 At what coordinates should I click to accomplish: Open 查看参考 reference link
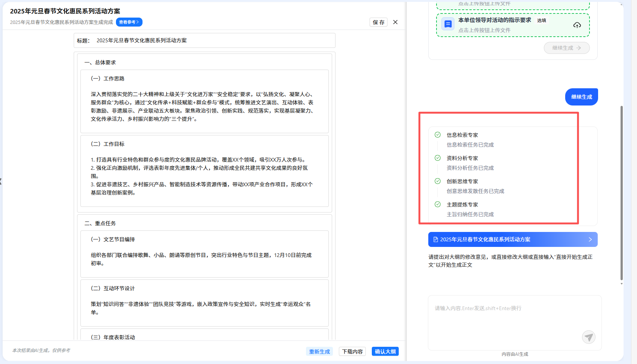coord(129,22)
